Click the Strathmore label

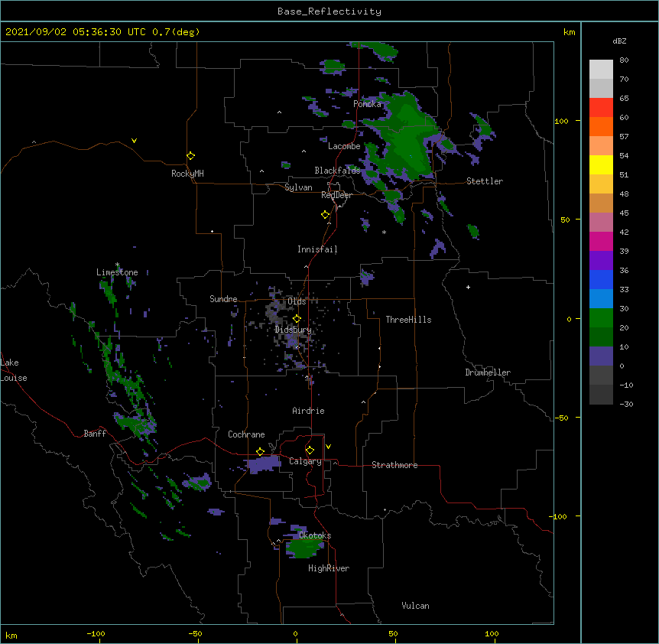point(394,465)
